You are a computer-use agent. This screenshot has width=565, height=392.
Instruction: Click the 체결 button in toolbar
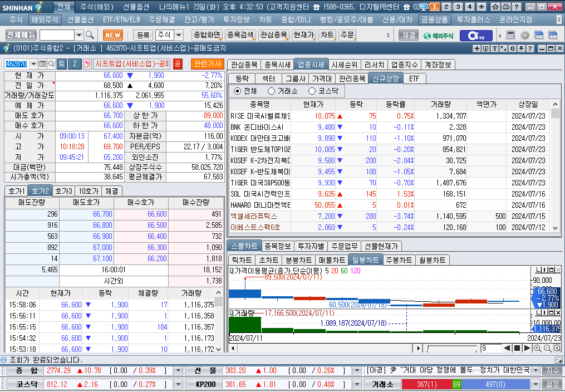coord(409,35)
